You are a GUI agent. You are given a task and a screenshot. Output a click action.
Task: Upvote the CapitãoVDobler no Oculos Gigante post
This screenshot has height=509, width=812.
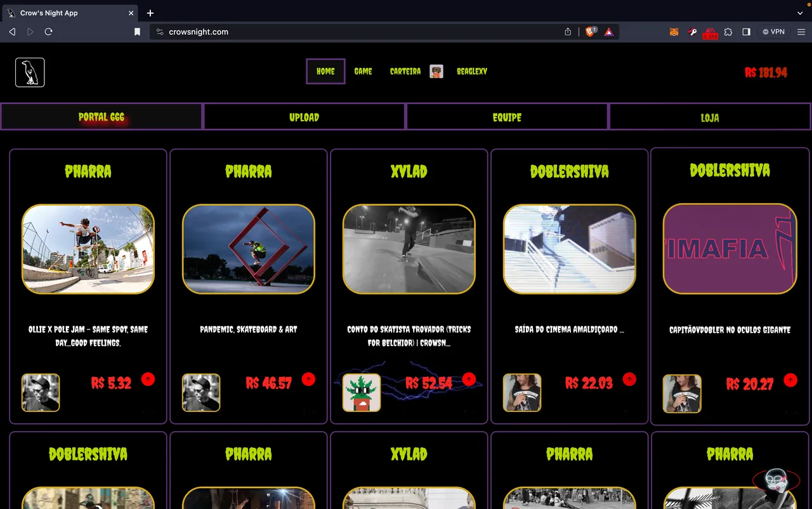coord(790,380)
